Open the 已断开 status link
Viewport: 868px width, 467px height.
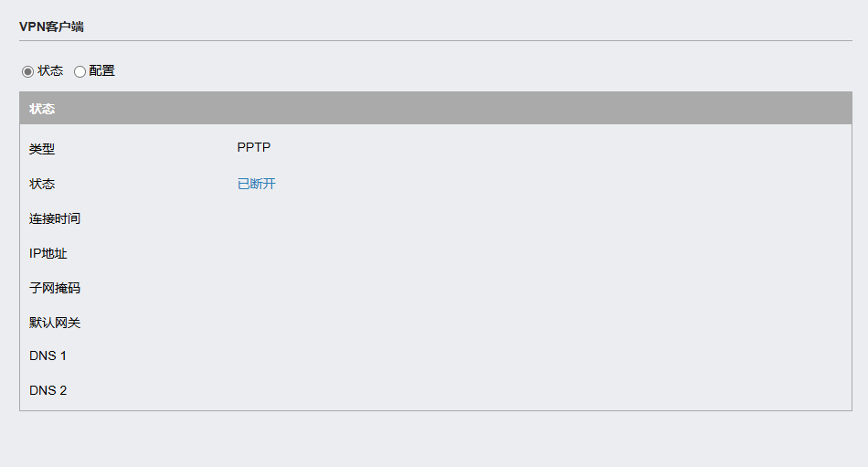(257, 184)
